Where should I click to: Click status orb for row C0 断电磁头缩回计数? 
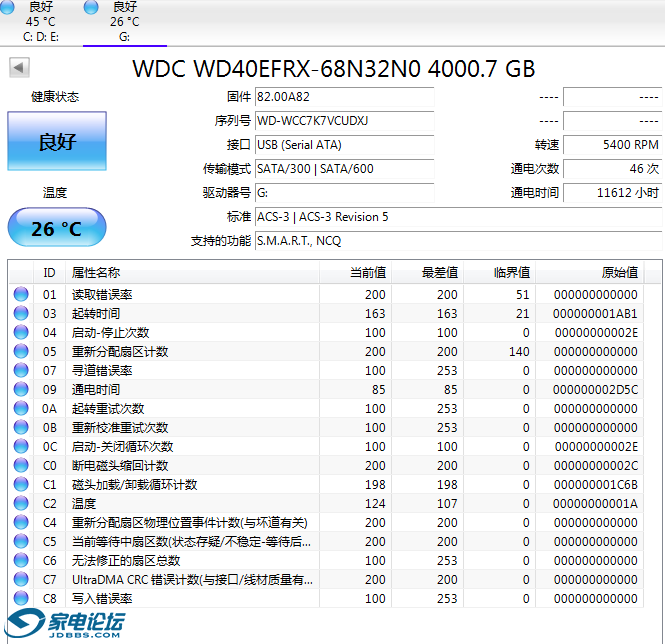coord(21,465)
